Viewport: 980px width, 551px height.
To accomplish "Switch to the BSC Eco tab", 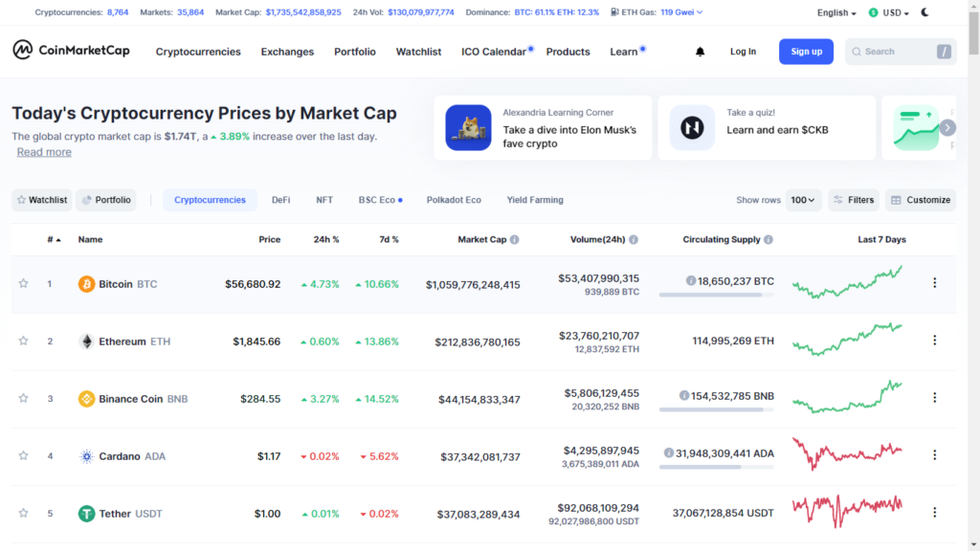I will (380, 200).
